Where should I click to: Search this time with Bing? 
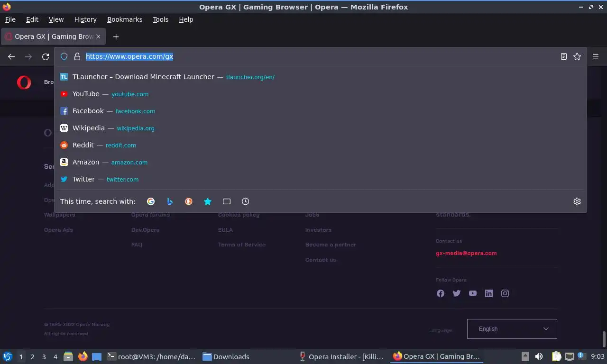[x=170, y=201]
